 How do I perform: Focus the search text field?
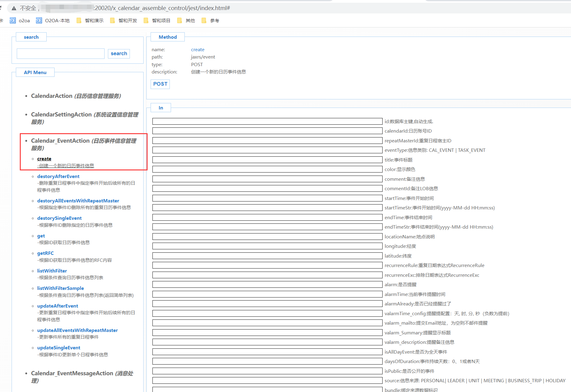(60, 54)
